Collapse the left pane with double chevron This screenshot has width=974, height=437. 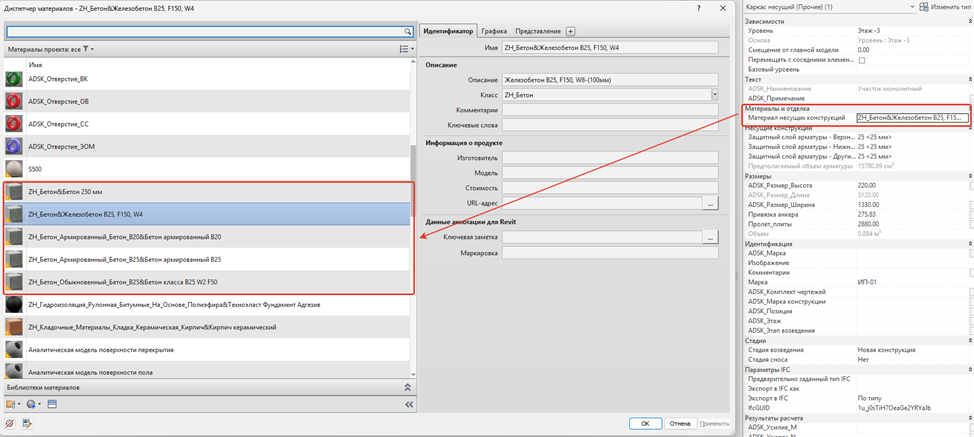click(x=409, y=404)
